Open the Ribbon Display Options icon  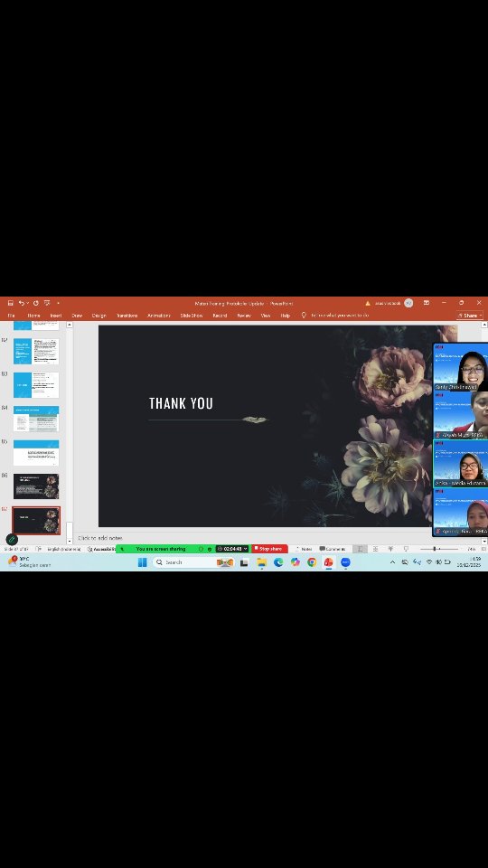point(427,303)
